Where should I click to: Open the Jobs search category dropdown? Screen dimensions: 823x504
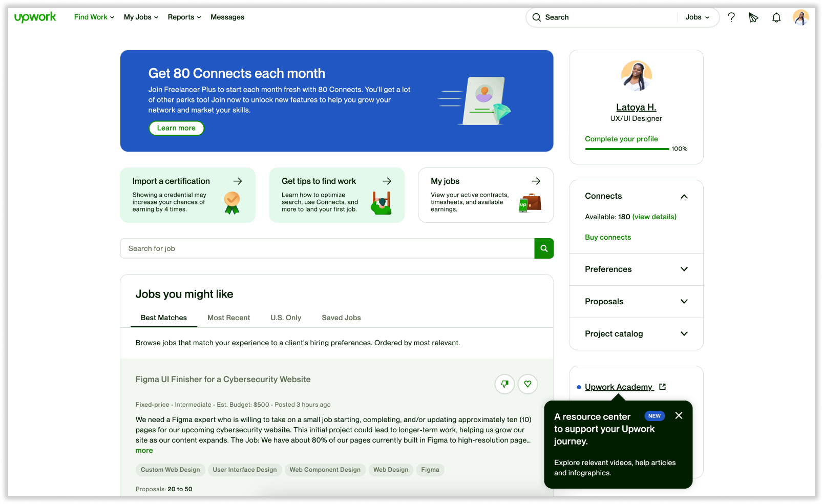coord(698,17)
